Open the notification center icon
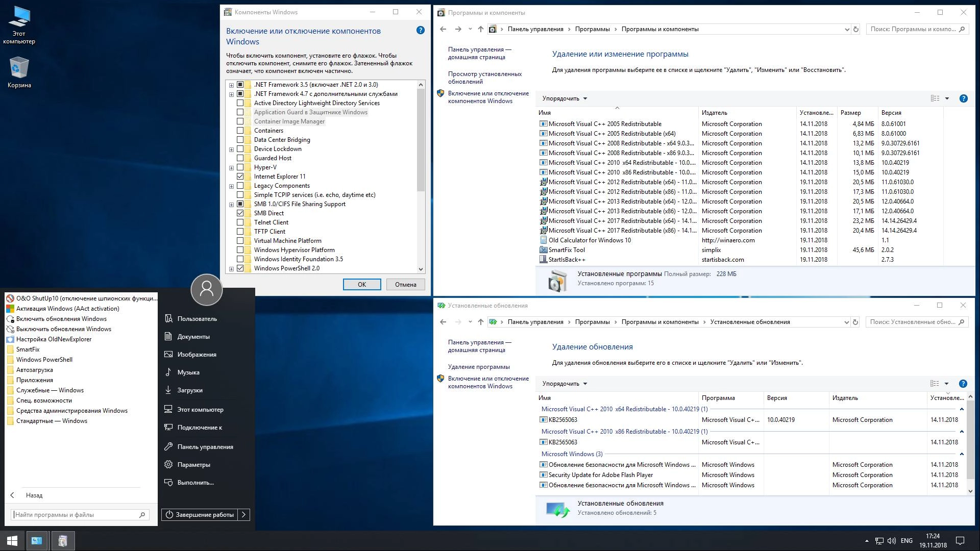 (960, 541)
